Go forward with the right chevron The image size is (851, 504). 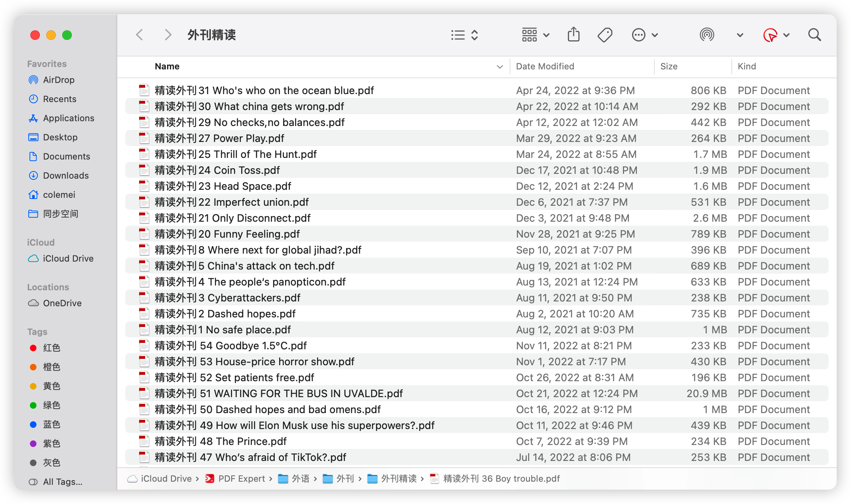(168, 35)
